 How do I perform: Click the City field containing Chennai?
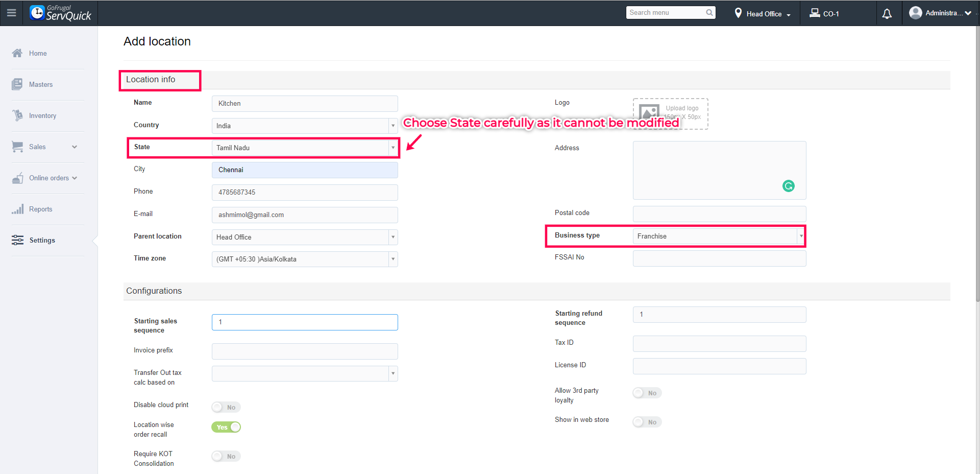(305, 170)
